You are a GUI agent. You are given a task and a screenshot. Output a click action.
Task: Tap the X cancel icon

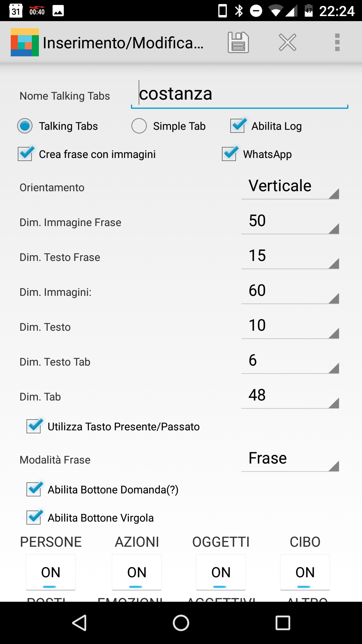click(288, 43)
